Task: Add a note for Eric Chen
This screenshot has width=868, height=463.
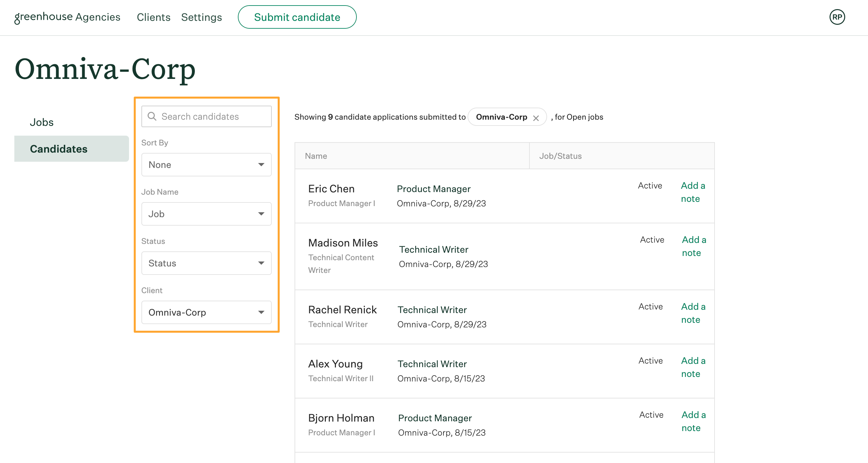Action: [x=693, y=192]
